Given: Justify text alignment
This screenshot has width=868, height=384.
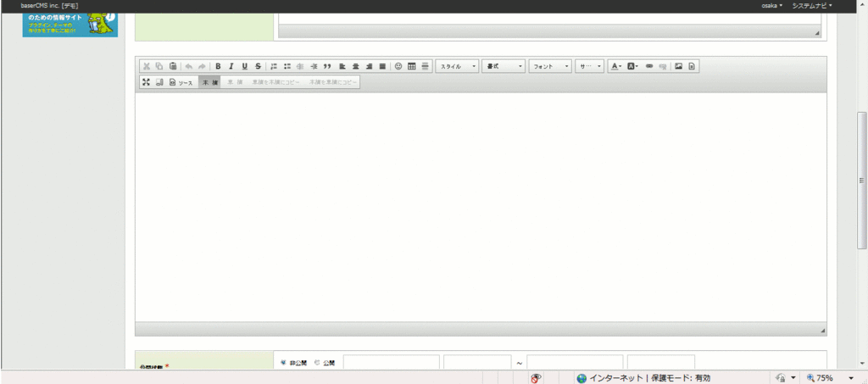Looking at the screenshot, I should (382, 66).
